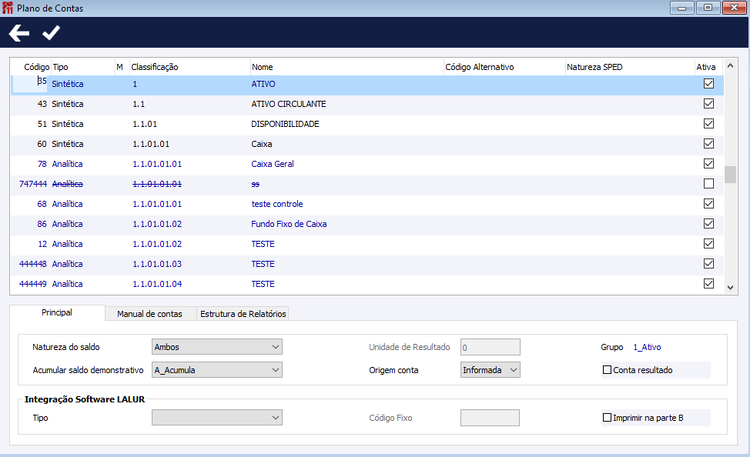Image resolution: width=750 pixels, height=457 pixels.
Task: Open the 1_Ativo group link
Action: (647, 347)
